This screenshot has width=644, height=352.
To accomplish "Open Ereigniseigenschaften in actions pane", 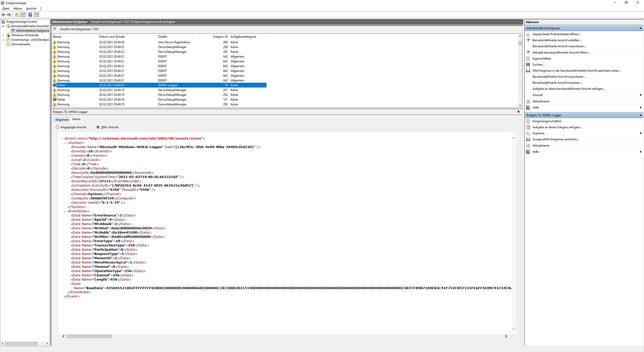I will coord(547,121).
